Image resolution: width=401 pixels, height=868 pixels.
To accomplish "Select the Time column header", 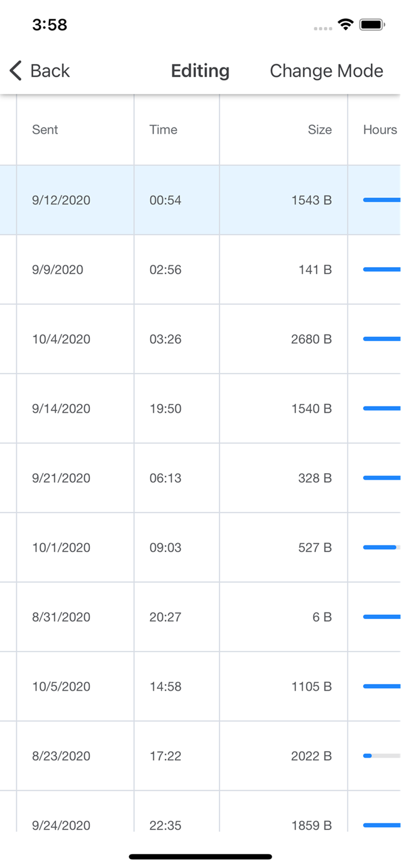I will pos(163,130).
